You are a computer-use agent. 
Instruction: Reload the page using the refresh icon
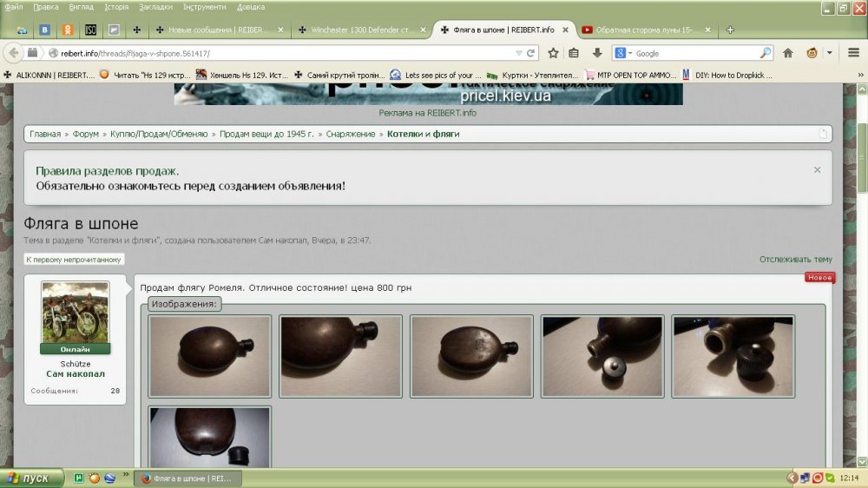coord(531,53)
